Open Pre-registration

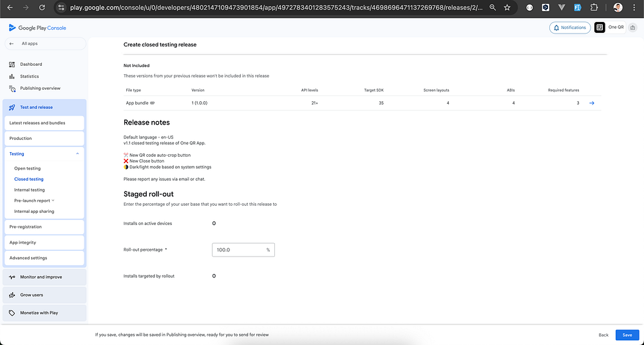44,227
